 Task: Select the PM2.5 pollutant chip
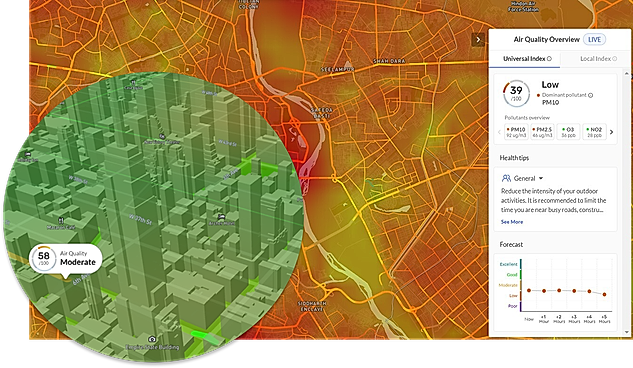[542, 132]
